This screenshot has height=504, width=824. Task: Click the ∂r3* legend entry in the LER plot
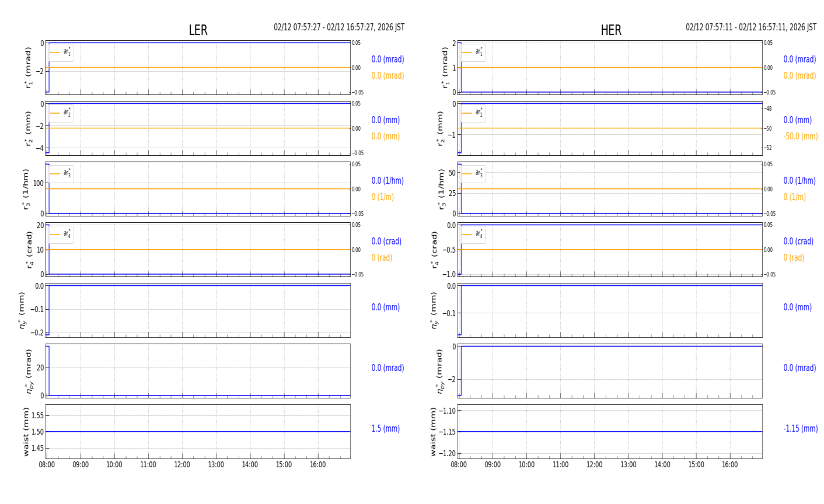(x=61, y=174)
